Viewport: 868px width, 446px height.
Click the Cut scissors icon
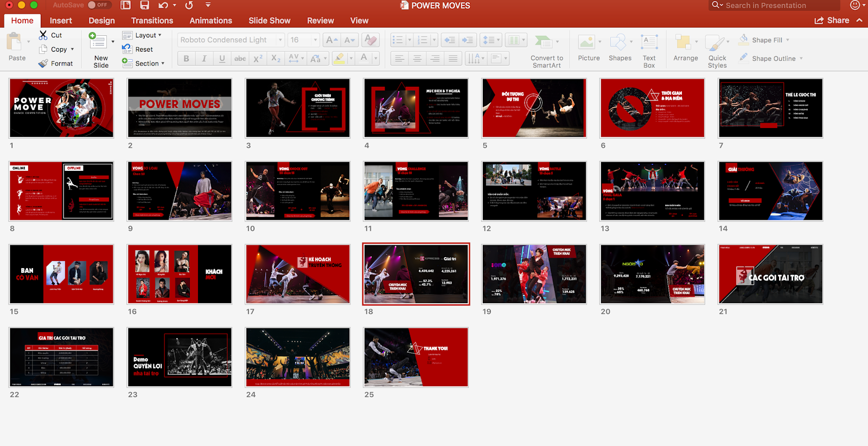43,35
